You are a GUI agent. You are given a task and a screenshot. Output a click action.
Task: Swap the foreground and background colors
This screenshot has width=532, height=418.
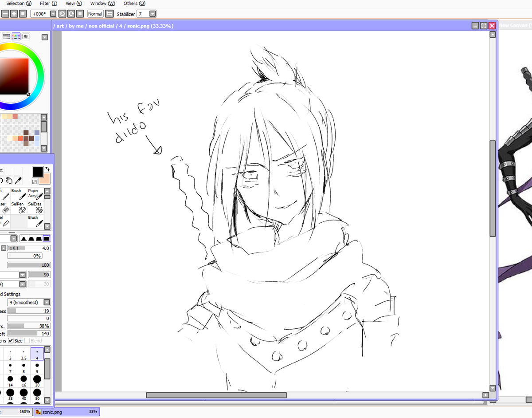47,169
